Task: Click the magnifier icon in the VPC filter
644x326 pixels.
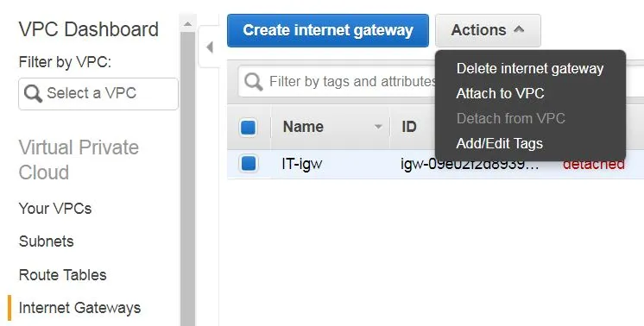Action: coord(33,93)
